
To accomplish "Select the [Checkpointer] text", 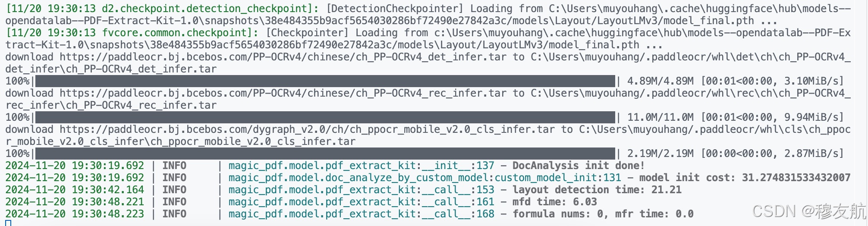I will tap(307, 33).
